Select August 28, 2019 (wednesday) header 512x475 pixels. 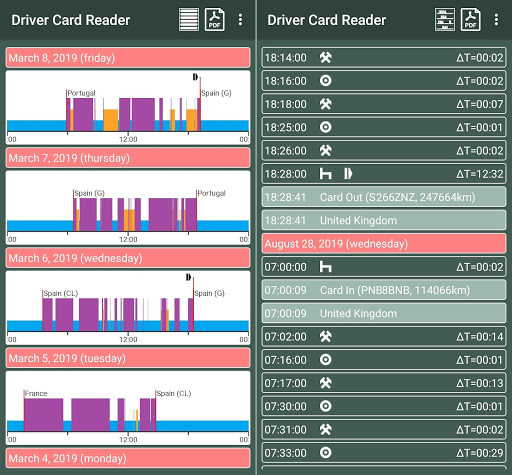tap(384, 244)
